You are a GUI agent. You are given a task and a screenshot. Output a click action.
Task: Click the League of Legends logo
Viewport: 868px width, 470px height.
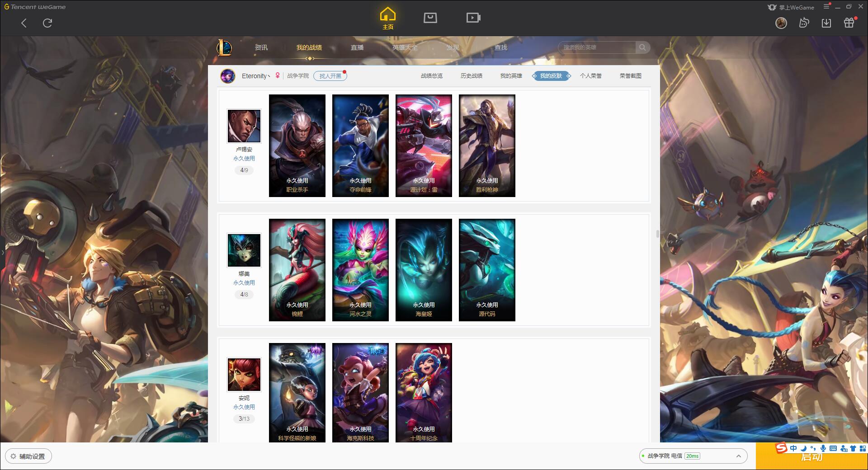(224, 47)
